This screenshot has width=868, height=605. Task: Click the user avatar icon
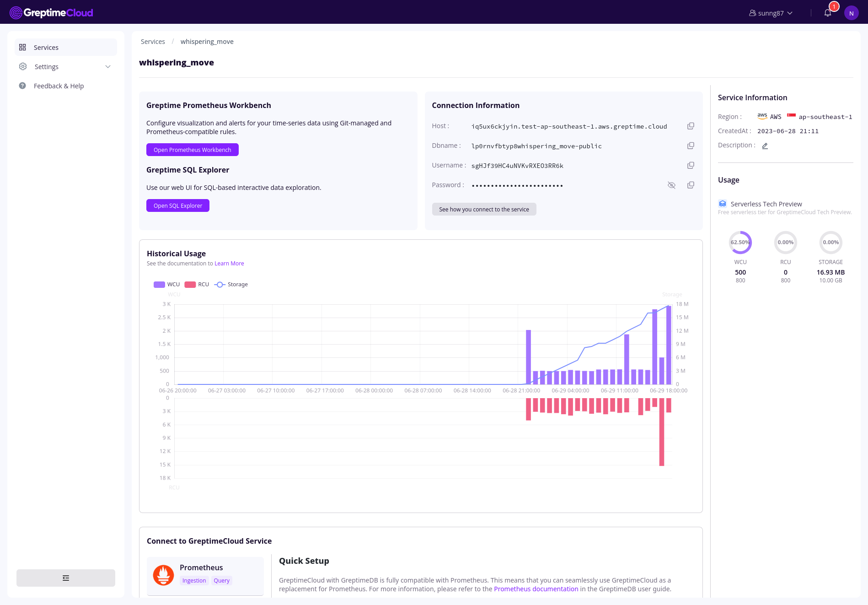tap(851, 13)
